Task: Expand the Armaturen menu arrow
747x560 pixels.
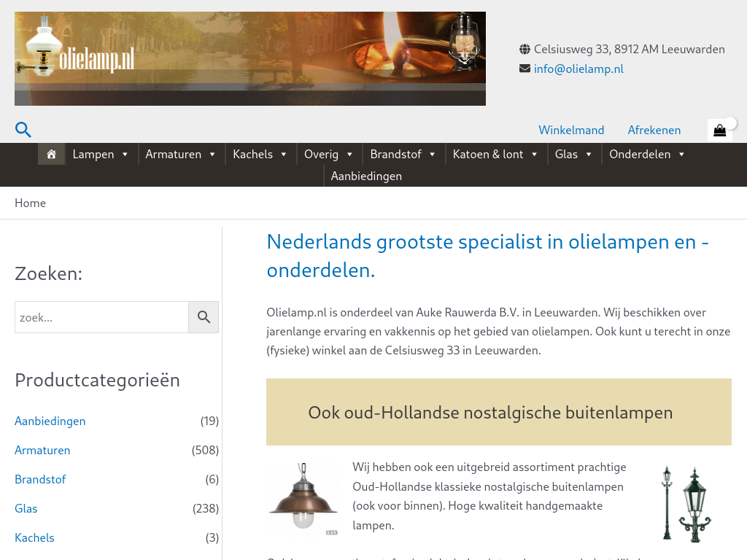Action: [212, 154]
